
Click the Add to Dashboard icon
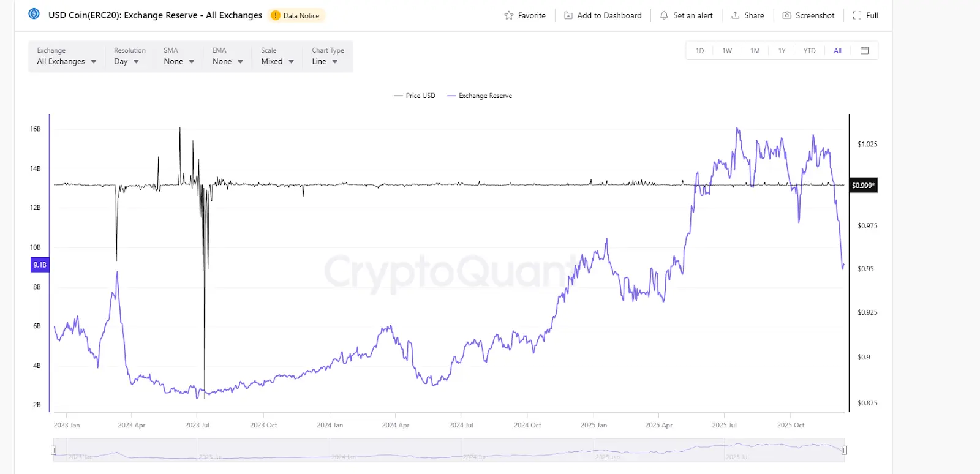568,15
